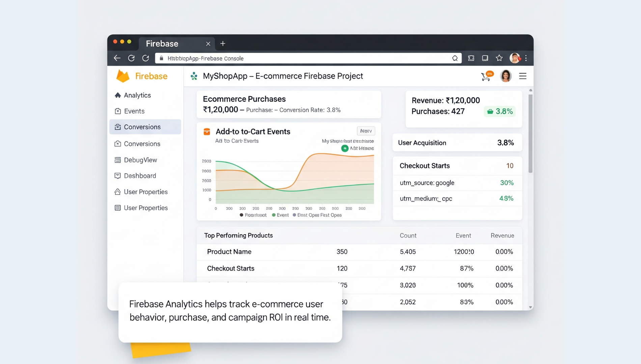Screen dimensions: 641x364
Task: Click the Dashboard icon in sidebar
Action: [118, 176]
